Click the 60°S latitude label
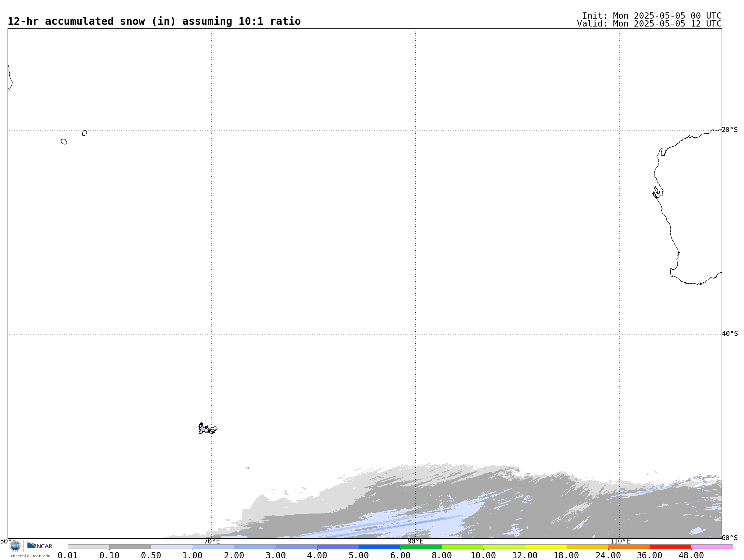Viewport: 744px width, 560px height. click(x=730, y=538)
